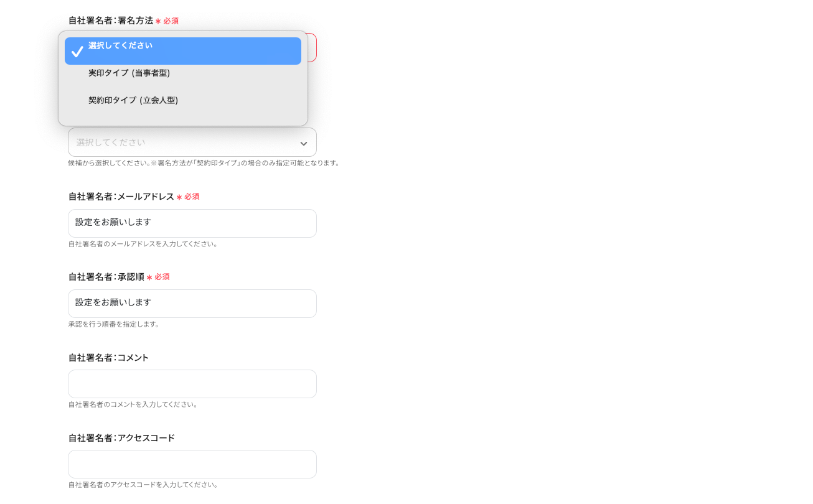
Task: Choose the 選択してください placeholder option in open list
Action: tap(183, 51)
